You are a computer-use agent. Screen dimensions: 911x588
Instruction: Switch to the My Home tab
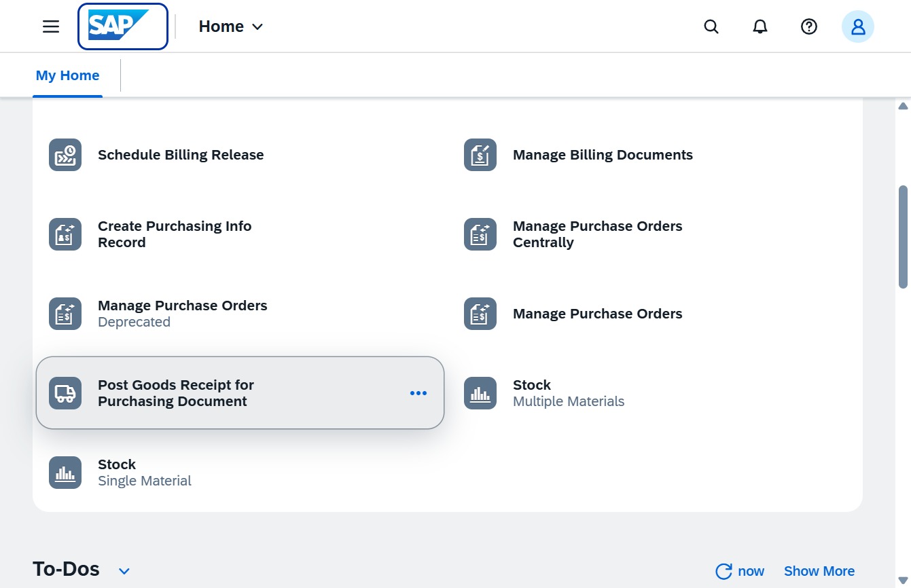(67, 75)
